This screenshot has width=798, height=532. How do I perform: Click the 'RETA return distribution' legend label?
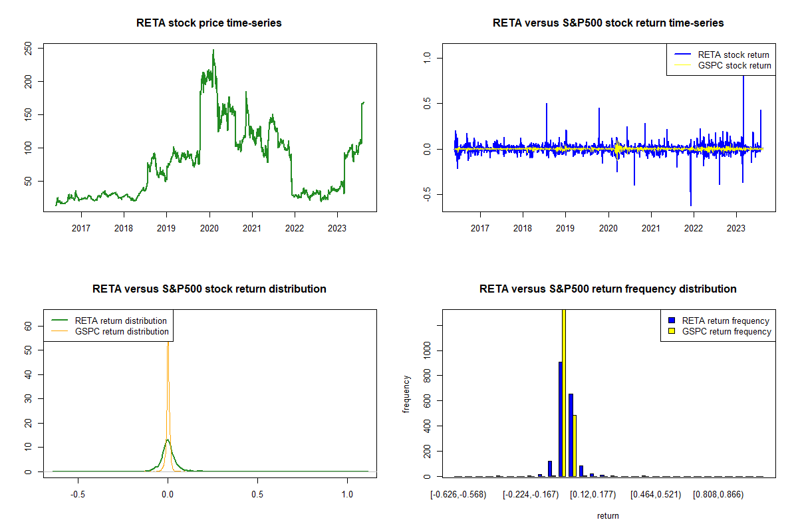tap(121, 321)
